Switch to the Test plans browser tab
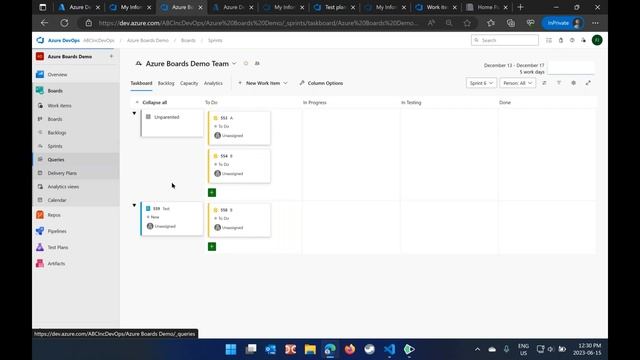Screen dimensions: 640x360 coord(335,7)
